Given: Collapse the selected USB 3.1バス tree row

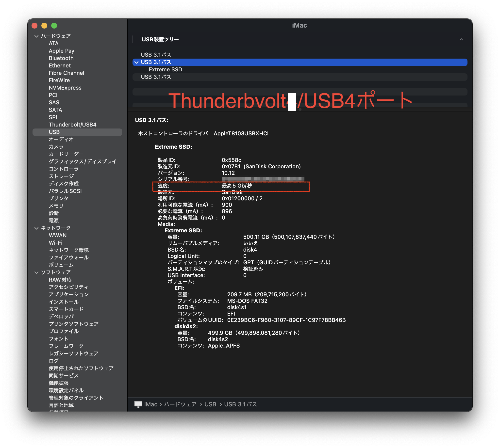Looking at the screenshot, I should [136, 62].
